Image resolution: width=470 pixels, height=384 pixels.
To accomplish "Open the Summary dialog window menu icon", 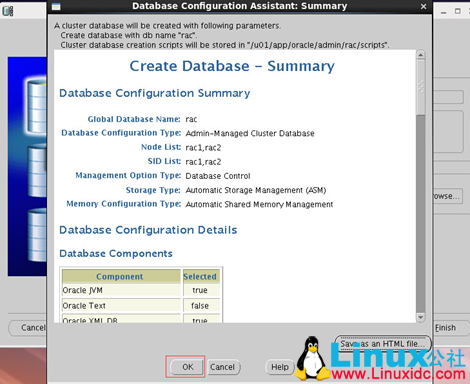I will [56, 6].
